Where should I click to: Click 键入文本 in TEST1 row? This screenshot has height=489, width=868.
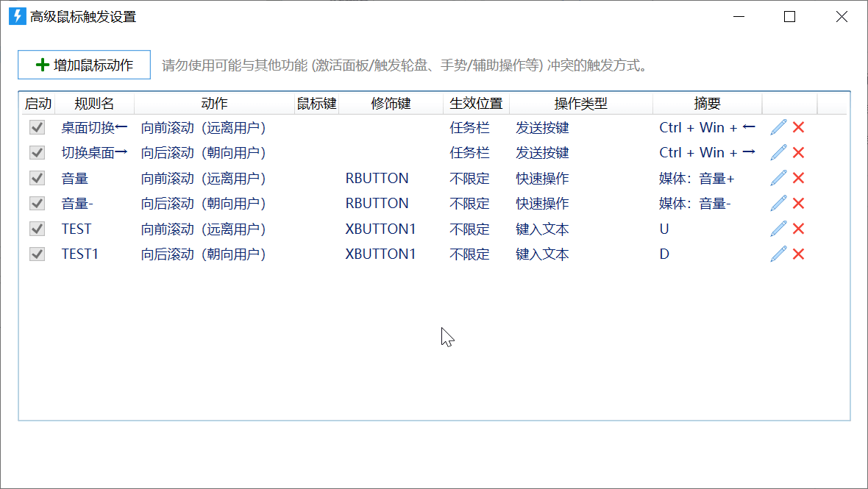[x=543, y=254]
